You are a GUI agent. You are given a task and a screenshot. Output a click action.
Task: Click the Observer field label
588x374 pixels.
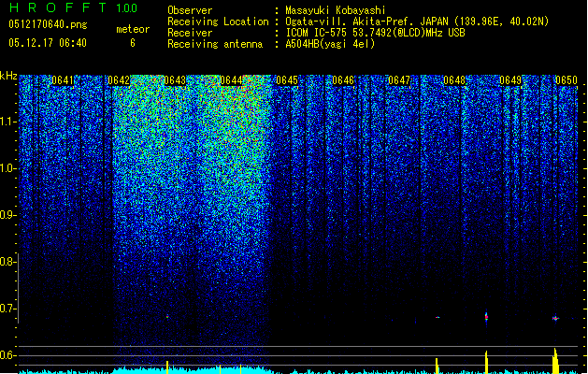(x=190, y=10)
